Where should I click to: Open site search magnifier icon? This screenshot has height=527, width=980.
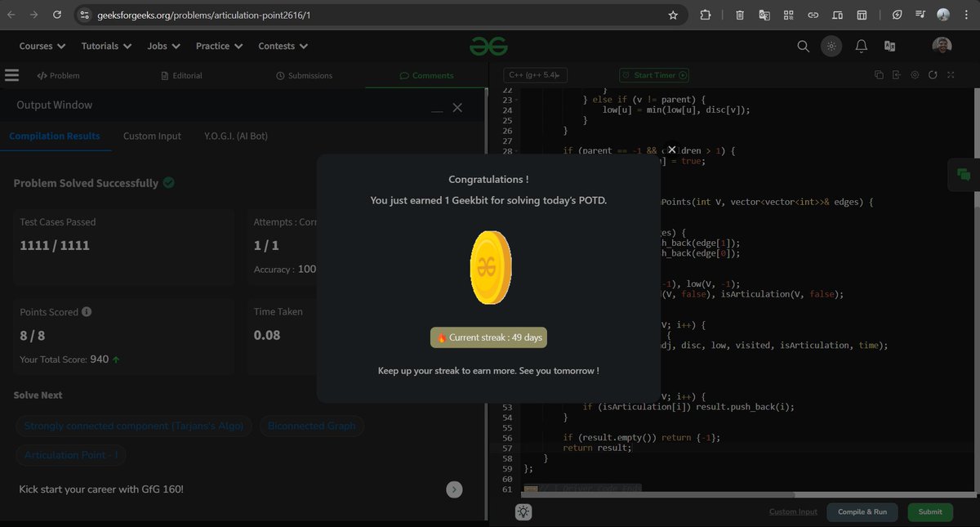(803, 47)
